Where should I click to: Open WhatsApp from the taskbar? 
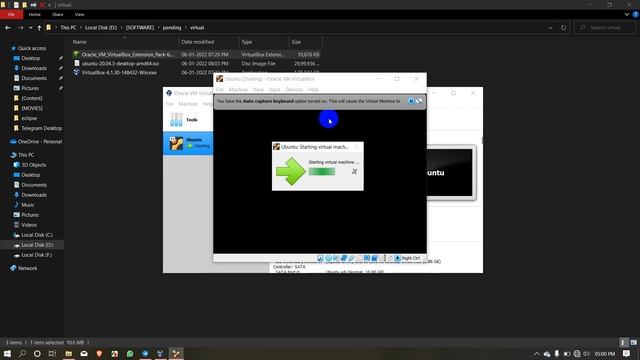pos(130,353)
